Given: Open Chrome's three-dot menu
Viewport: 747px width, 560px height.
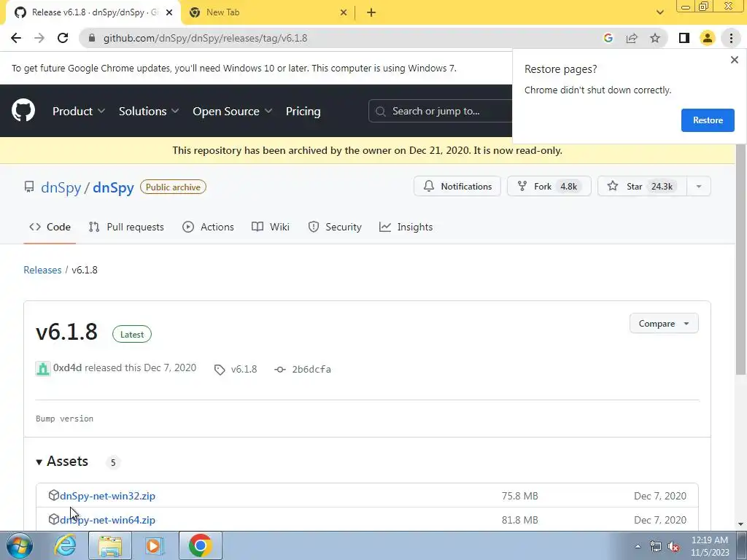Looking at the screenshot, I should 731,38.
